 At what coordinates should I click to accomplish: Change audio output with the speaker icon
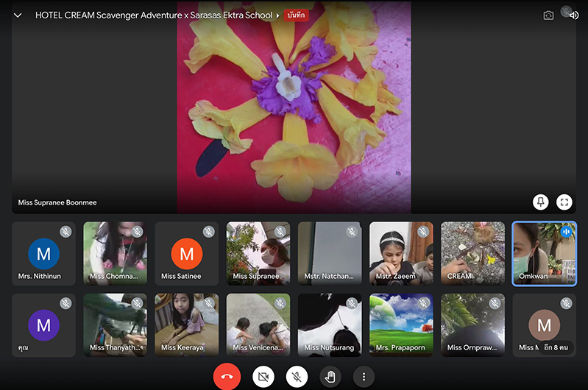[574, 15]
